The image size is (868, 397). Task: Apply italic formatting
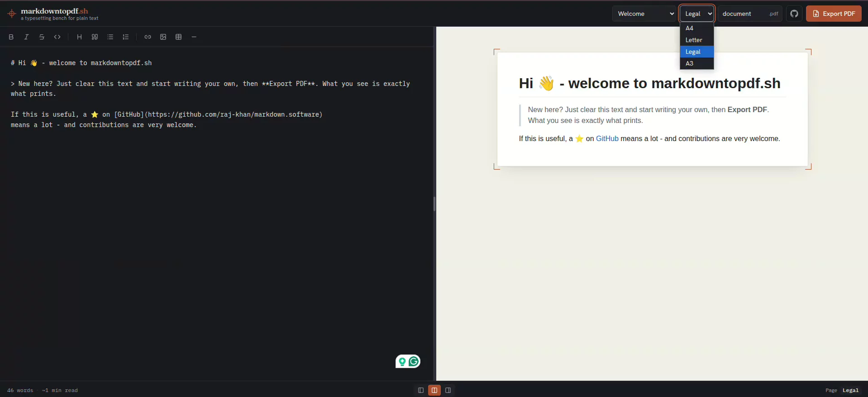pos(26,37)
